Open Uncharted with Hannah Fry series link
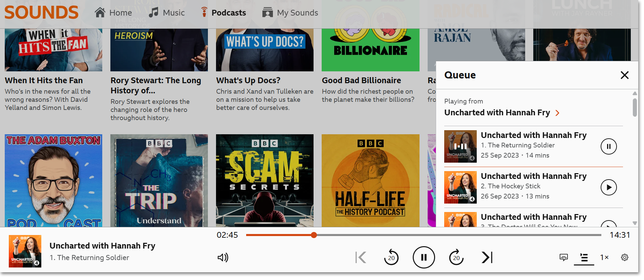644x280 pixels. coord(497,113)
